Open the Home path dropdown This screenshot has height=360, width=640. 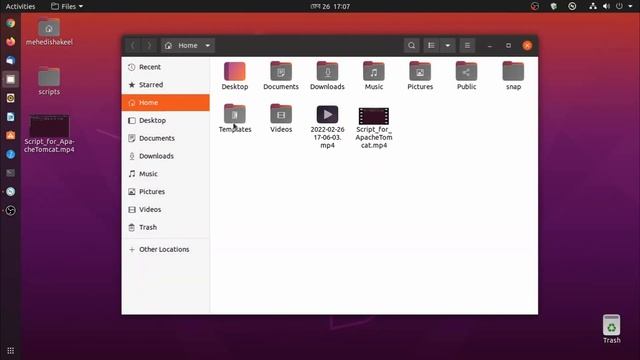point(187,45)
